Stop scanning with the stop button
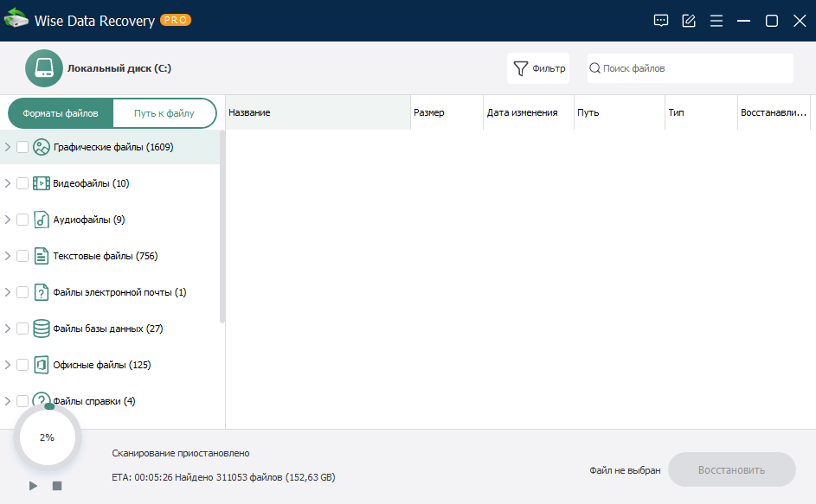This screenshot has width=816, height=504. pyautogui.click(x=57, y=486)
